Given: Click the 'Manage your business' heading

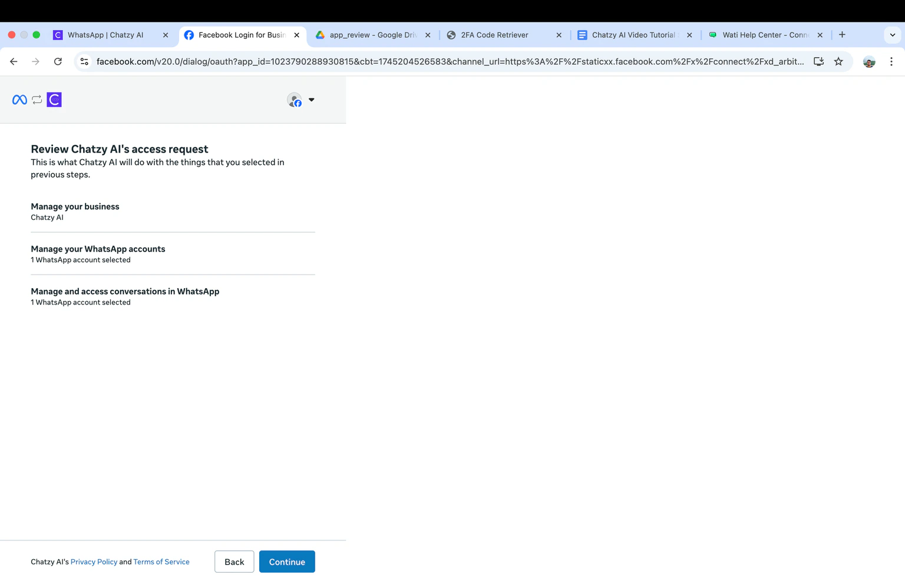Looking at the screenshot, I should tap(75, 206).
